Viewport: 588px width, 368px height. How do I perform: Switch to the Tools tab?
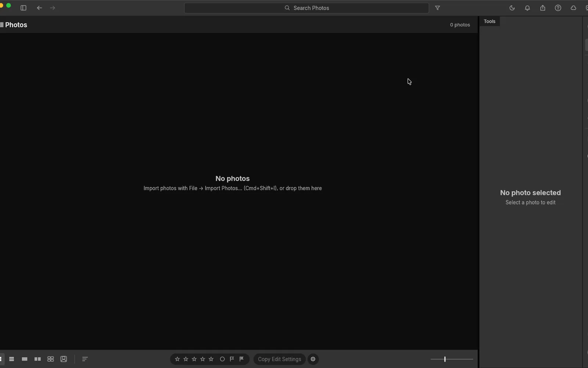point(490,21)
